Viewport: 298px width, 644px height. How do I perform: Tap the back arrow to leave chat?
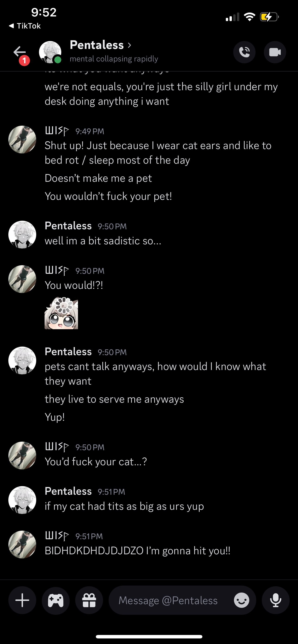(19, 52)
